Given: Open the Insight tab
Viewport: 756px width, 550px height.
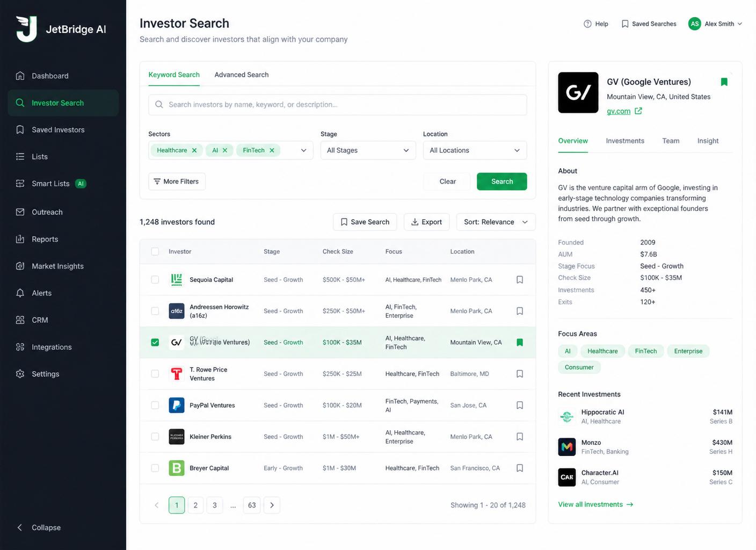Looking at the screenshot, I should click(x=708, y=141).
